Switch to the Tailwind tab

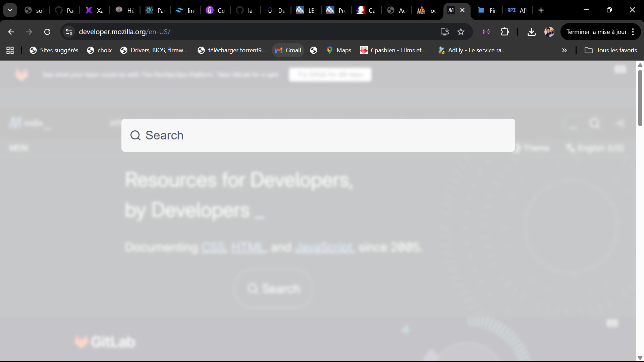(185, 10)
